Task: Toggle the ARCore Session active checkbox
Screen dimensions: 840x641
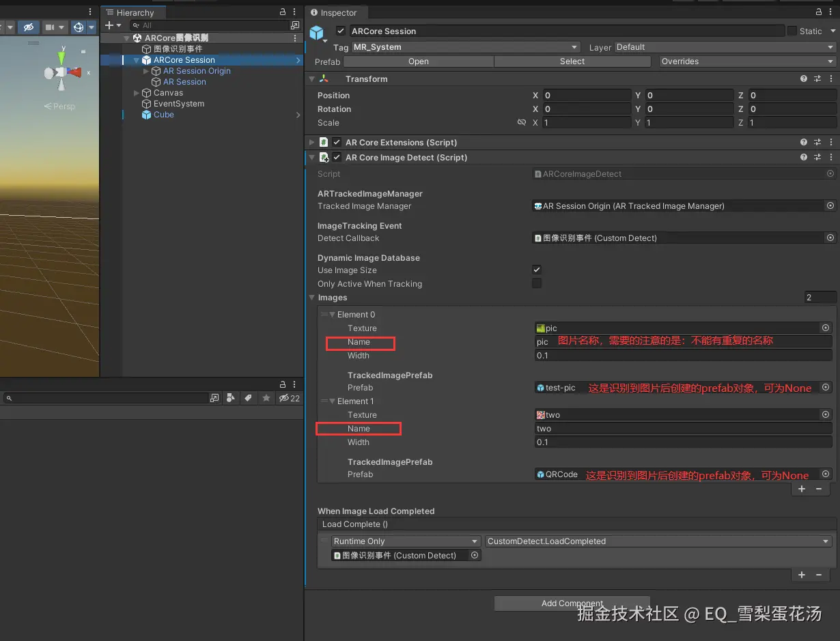Action: (x=341, y=31)
